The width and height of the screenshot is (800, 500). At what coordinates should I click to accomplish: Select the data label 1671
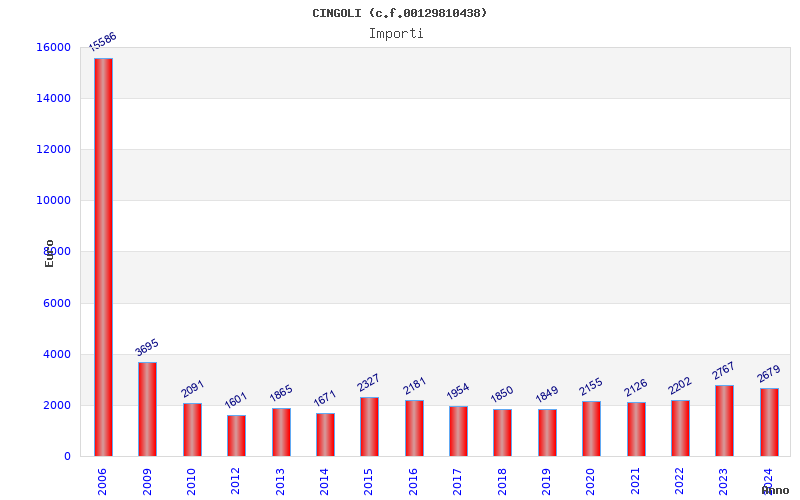click(x=325, y=398)
